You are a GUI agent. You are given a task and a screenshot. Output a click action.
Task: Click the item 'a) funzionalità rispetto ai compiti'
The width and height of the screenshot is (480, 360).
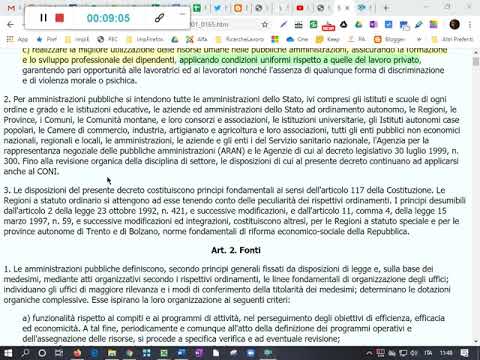click(233, 328)
